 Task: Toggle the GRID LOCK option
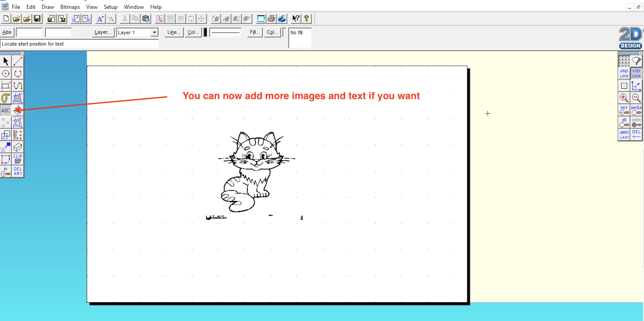[x=624, y=74]
